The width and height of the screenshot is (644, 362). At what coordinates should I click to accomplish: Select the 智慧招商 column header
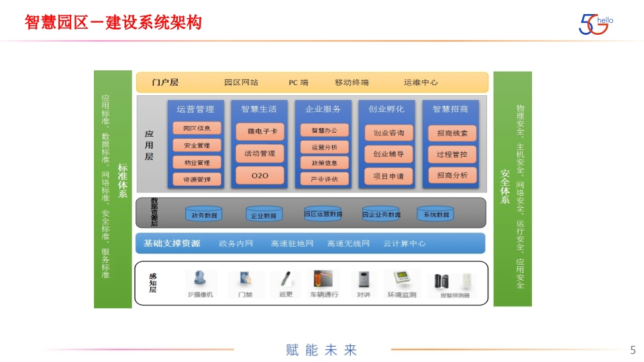[x=450, y=109]
